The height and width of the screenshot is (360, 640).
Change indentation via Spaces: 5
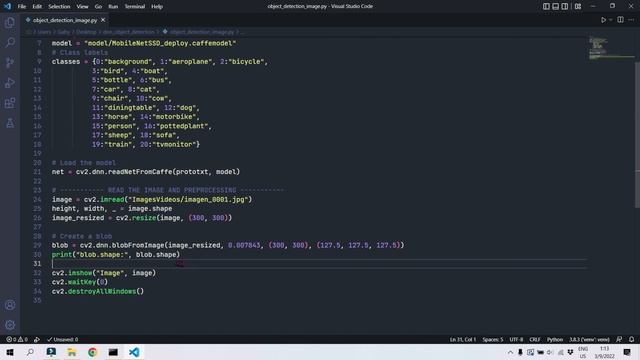pyautogui.click(x=493, y=339)
